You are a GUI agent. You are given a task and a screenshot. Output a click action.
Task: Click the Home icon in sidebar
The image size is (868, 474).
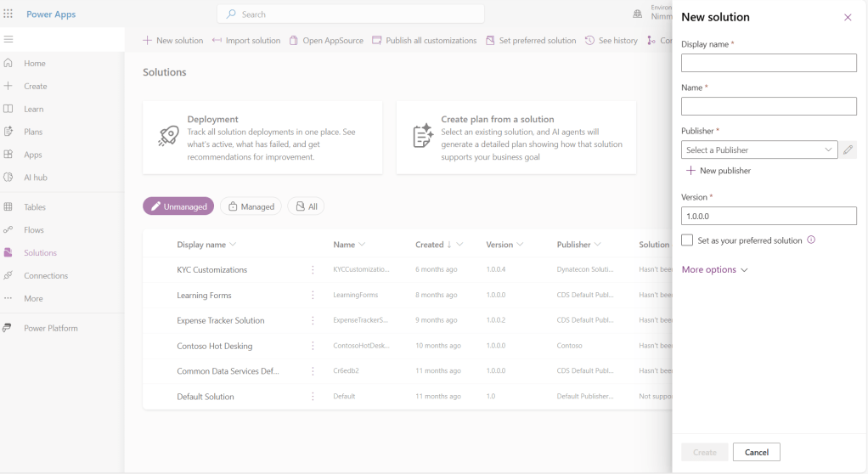click(x=8, y=63)
